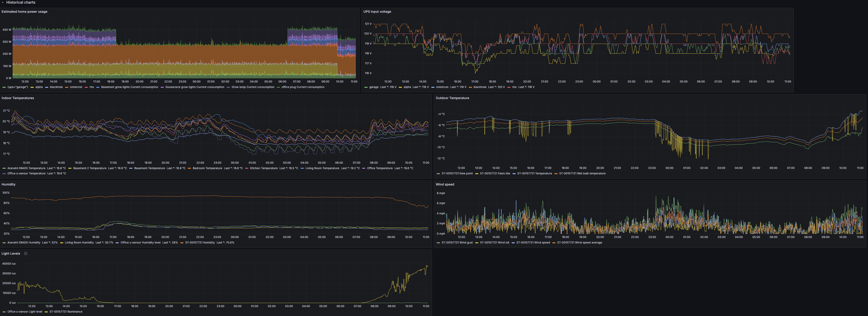Toggle ST-00157721 Wind speed legend series
Viewport: 868px width, 316px height.
533,243
